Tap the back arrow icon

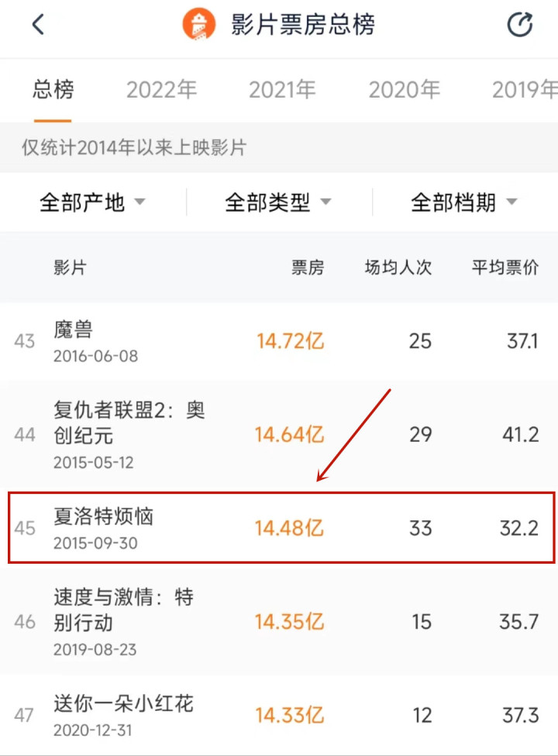click(x=38, y=24)
